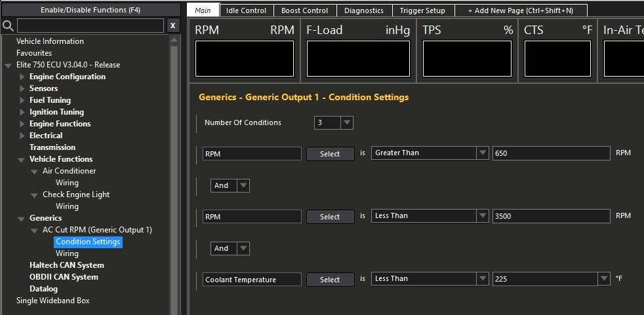Screen dimensions: 644x315
Task: Click Select button for first RPM condition
Action: click(331, 154)
